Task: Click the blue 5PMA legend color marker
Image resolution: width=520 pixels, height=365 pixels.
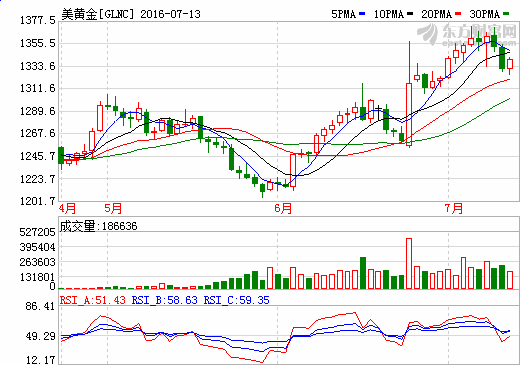Action: point(362,14)
